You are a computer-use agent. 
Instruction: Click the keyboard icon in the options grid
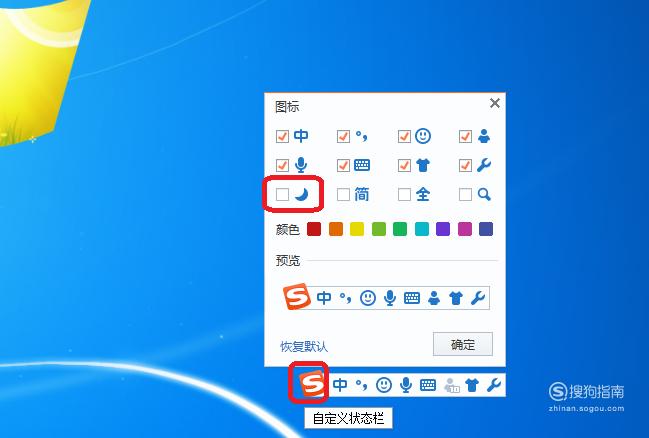(x=362, y=165)
